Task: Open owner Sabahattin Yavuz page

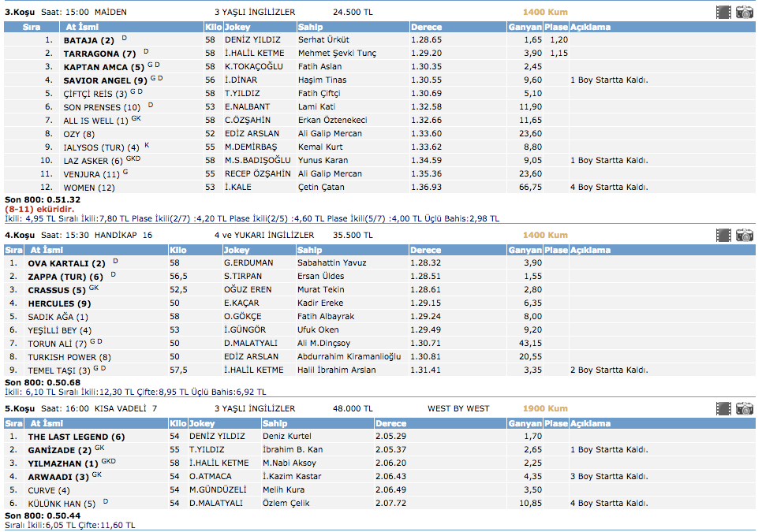Action: [x=332, y=262]
